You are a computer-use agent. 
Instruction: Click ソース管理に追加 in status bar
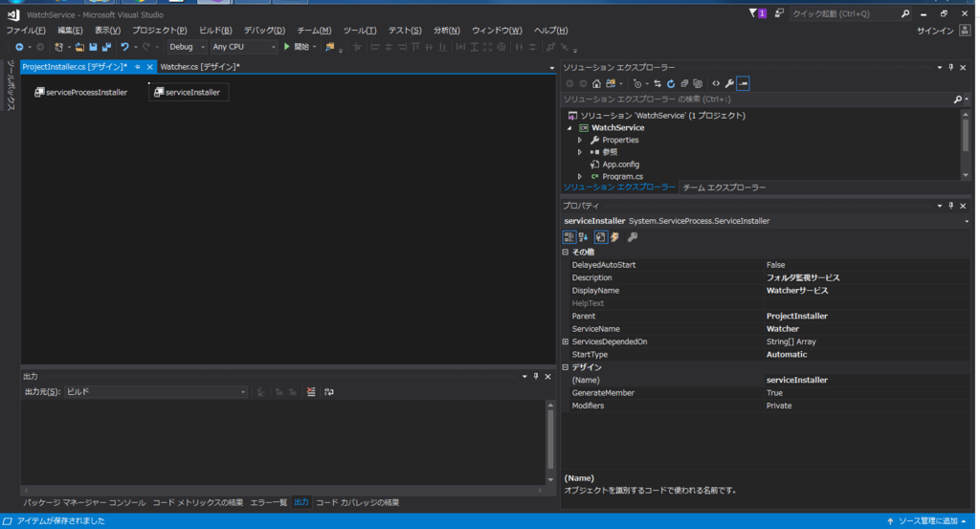(x=927, y=521)
